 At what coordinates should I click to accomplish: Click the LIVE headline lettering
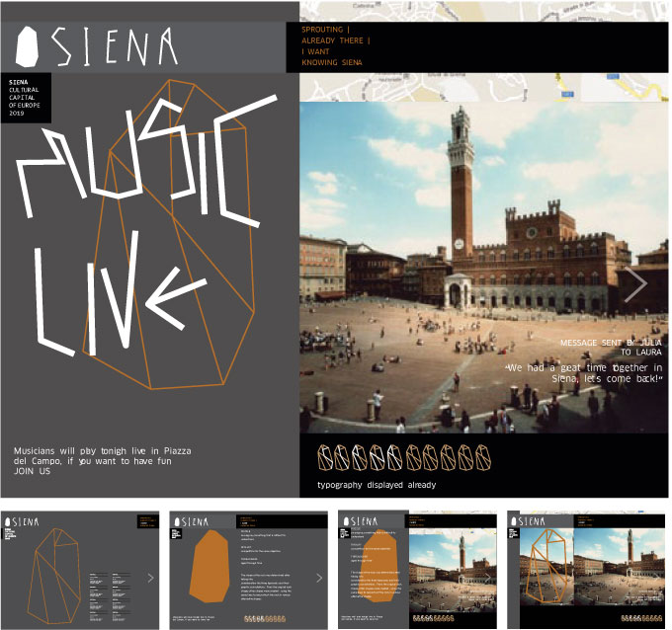[120, 295]
